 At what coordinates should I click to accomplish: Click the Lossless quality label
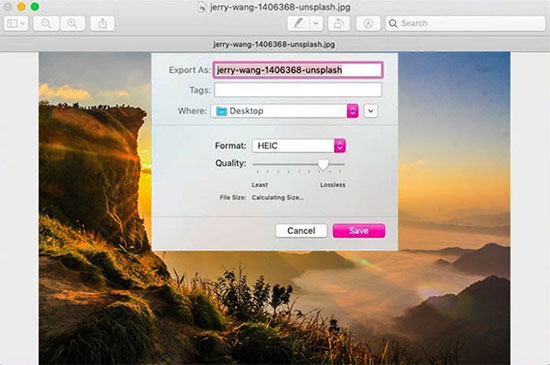point(333,185)
